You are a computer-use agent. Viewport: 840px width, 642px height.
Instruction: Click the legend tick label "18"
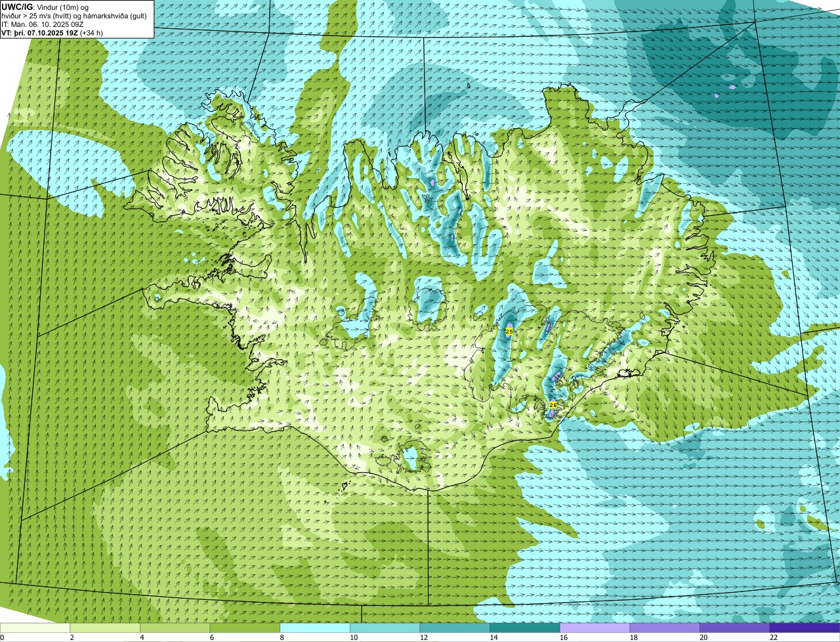(634, 637)
